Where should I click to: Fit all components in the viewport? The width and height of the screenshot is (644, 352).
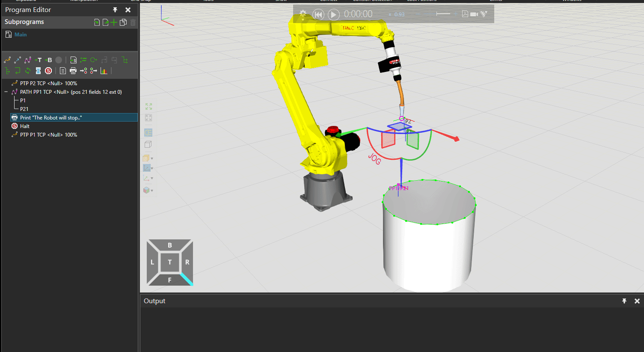(x=148, y=106)
